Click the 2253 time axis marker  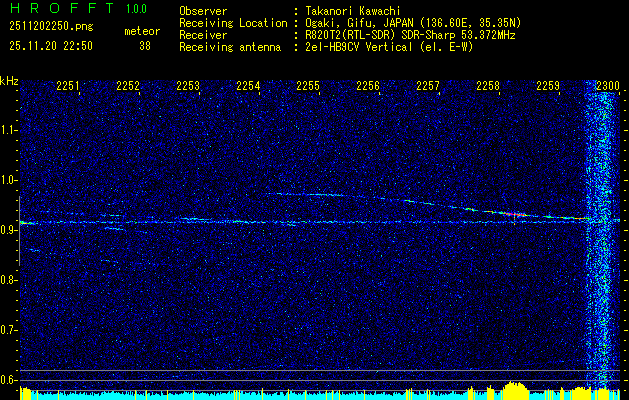point(188,85)
